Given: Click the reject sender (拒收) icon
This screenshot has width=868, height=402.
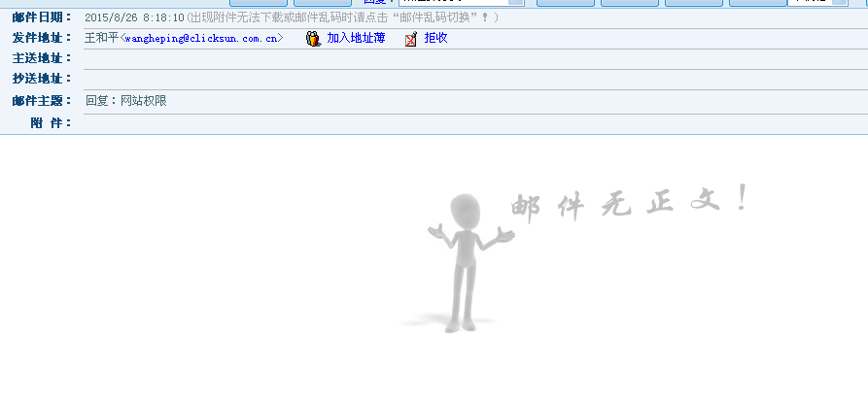Looking at the screenshot, I should (411, 39).
